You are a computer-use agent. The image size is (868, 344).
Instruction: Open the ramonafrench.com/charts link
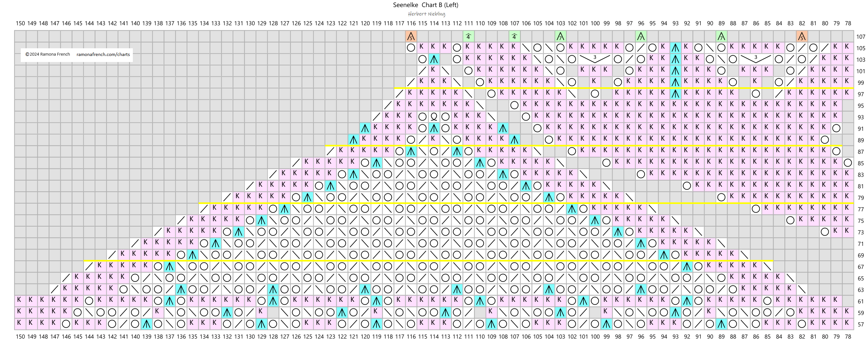pos(103,54)
